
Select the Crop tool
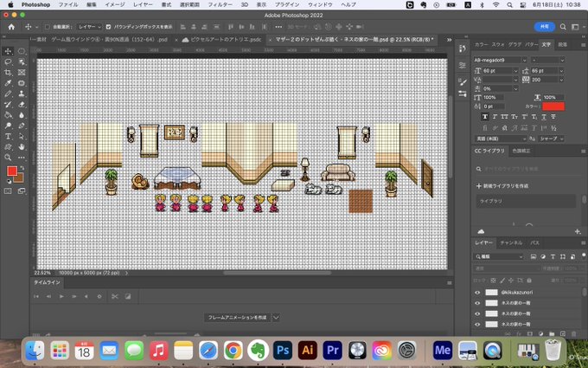[x=8, y=72]
